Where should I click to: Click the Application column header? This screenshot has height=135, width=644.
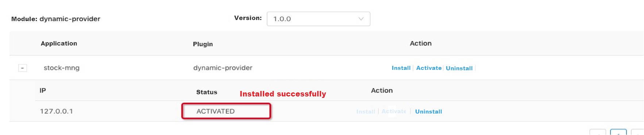(59, 43)
